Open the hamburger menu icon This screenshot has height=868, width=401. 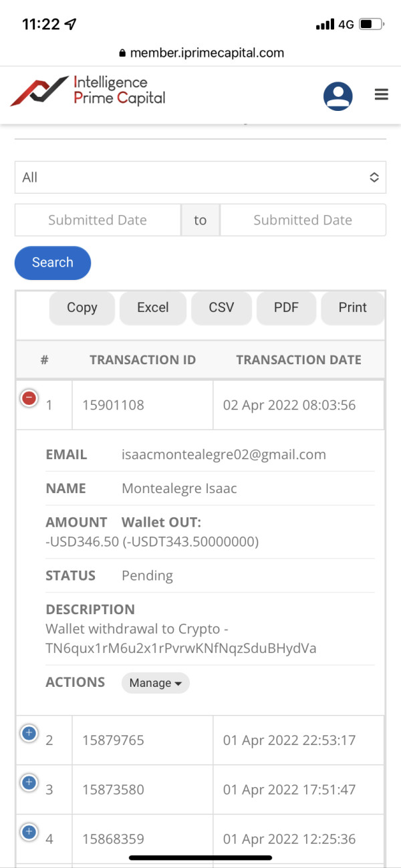[x=382, y=95]
